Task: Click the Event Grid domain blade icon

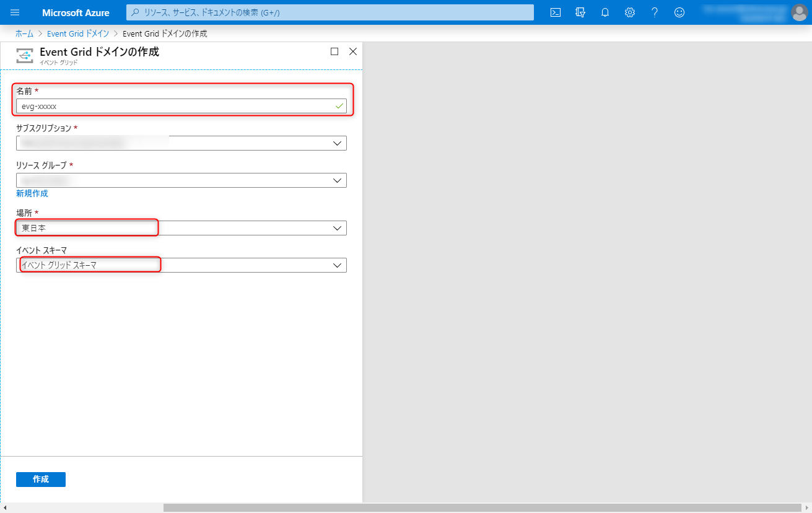Action: click(x=25, y=56)
